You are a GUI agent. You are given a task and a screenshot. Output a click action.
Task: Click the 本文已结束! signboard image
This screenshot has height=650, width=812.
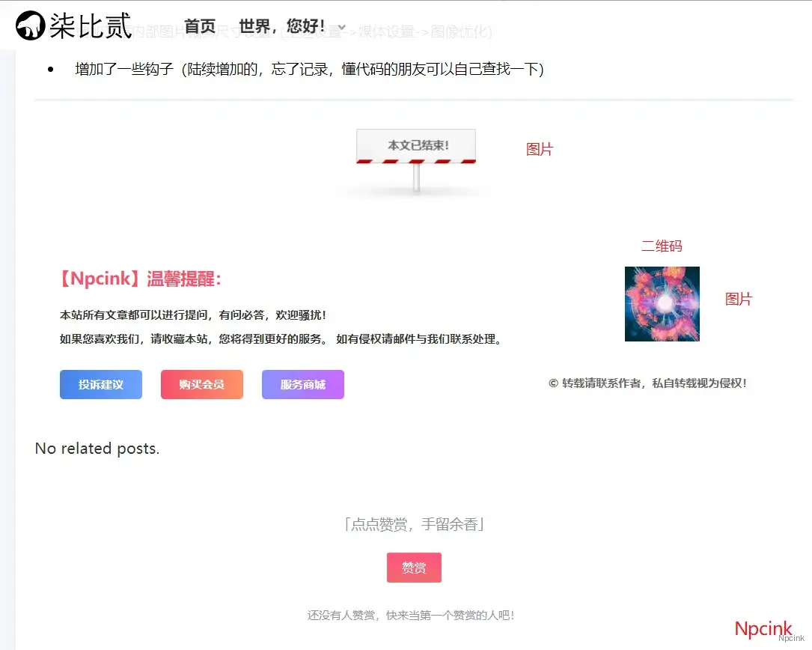point(415,159)
